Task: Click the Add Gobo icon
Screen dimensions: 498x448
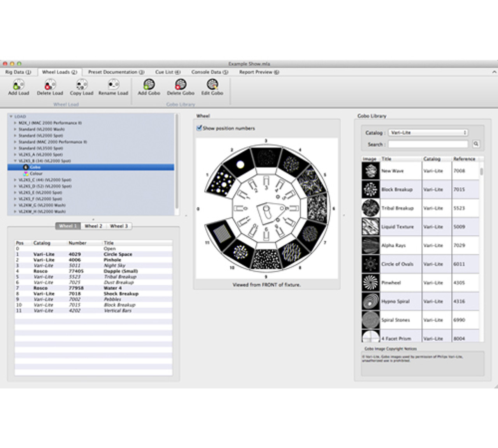Action: click(149, 85)
